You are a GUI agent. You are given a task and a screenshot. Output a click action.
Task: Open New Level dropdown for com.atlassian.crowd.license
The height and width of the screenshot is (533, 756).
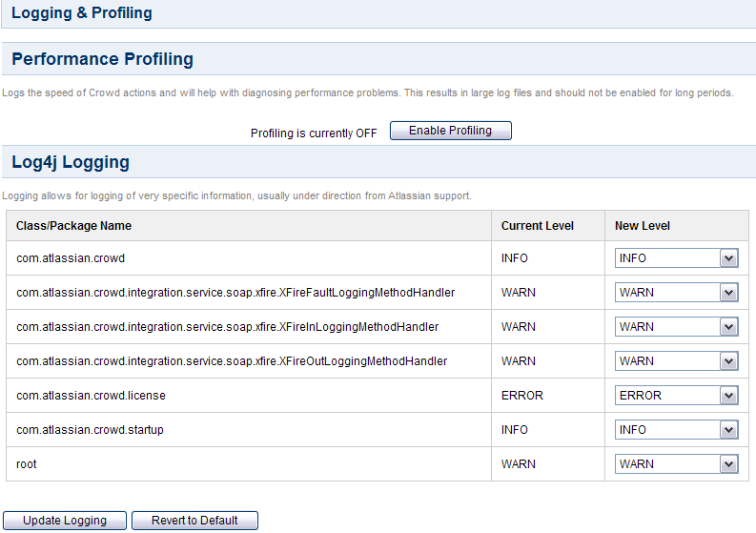677,396
